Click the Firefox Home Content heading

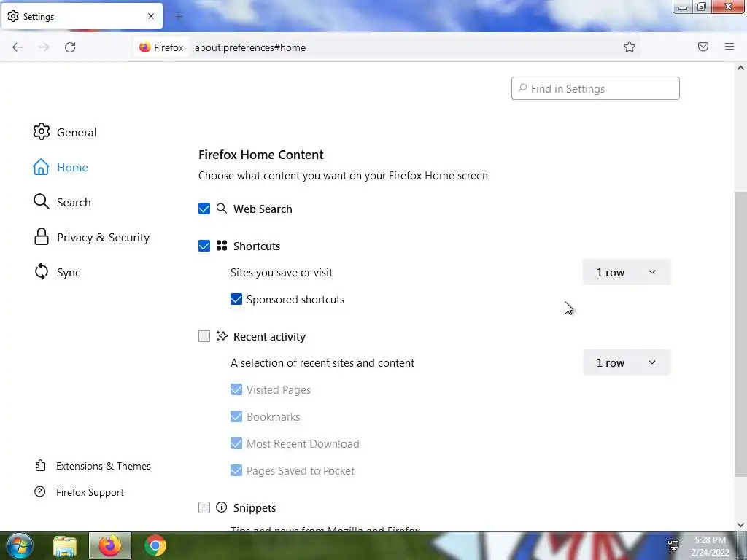click(x=260, y=155)
